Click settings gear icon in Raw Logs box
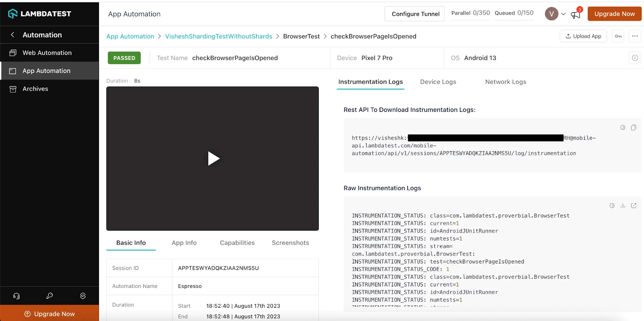 [x=612, y=206]
